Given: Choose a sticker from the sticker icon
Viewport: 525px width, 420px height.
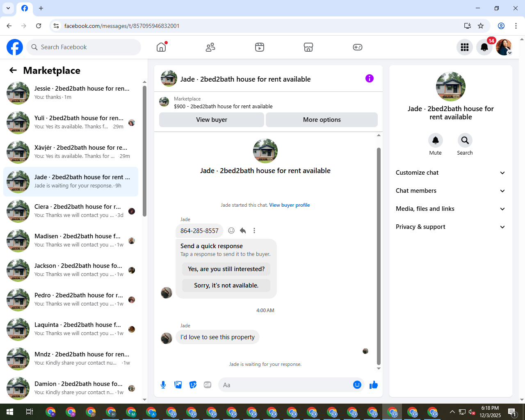Looking at the screenshot, I should [x=193, y=385].
